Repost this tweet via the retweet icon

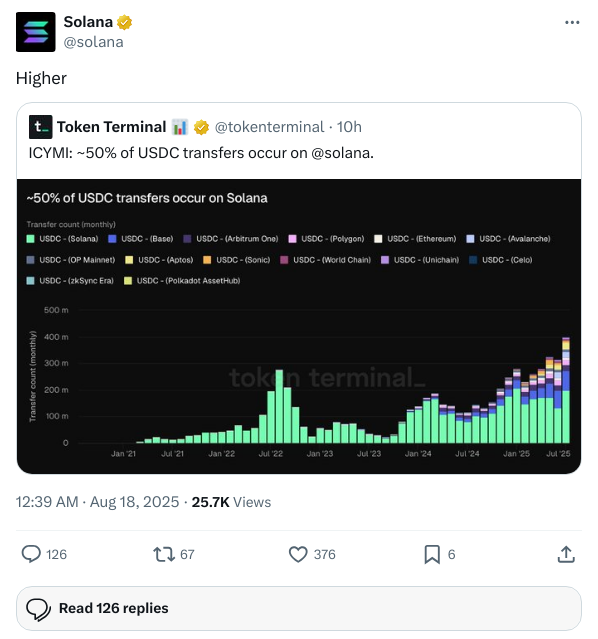[164, 554]
